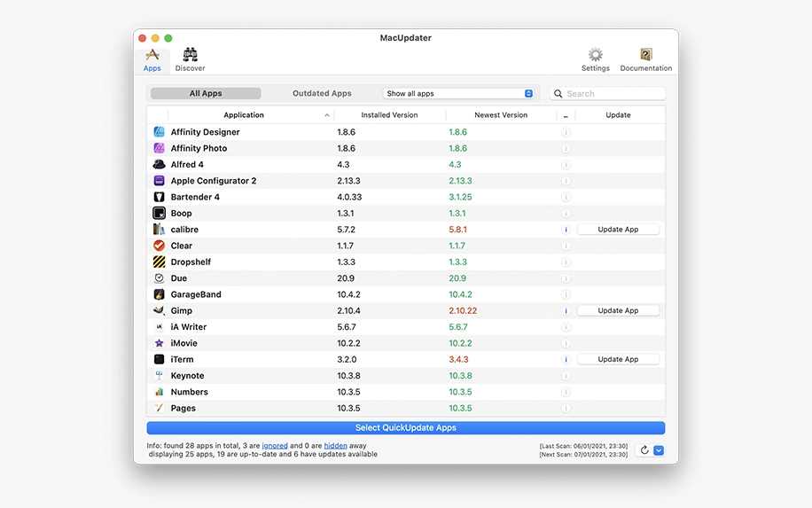This screenshot has width=812, height=508.
Task: Click the Clear checkmark icon
Action: [x=159, y=246]
